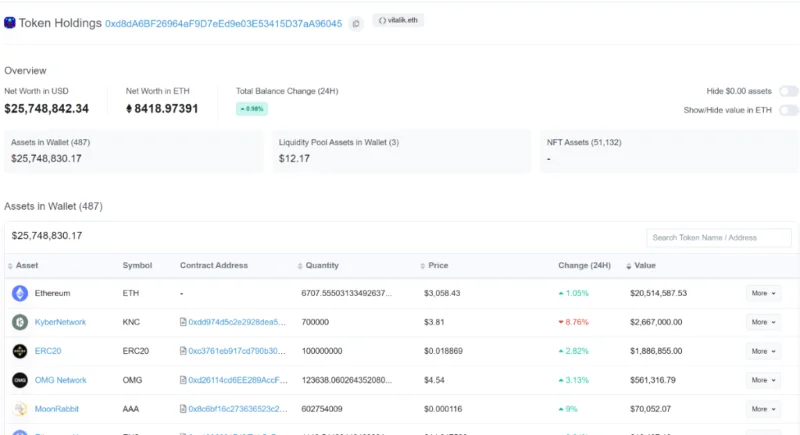Focus the Search Token Name / Address field
This screenshot has width=800, height=435.
(719, 238)
